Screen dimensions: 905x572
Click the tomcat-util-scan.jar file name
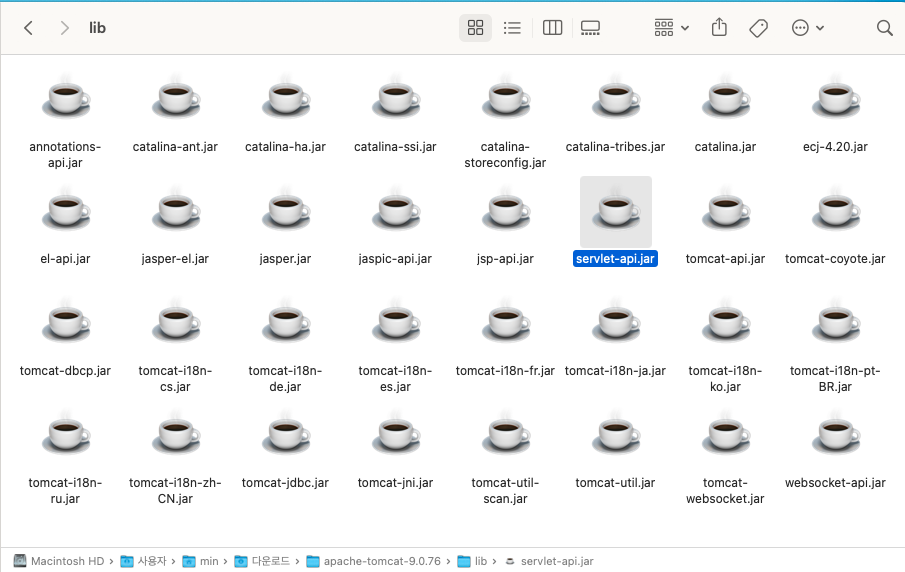(505, 491)
